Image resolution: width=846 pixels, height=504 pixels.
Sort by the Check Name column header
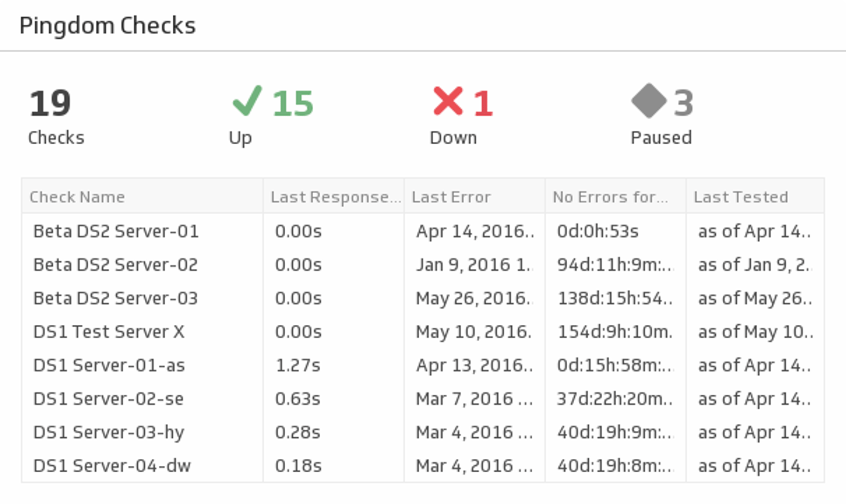click(78, 197)
